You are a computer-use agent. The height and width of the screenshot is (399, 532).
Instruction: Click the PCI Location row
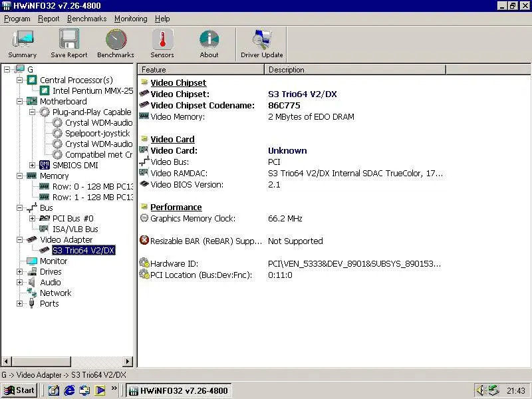point(292,275)
